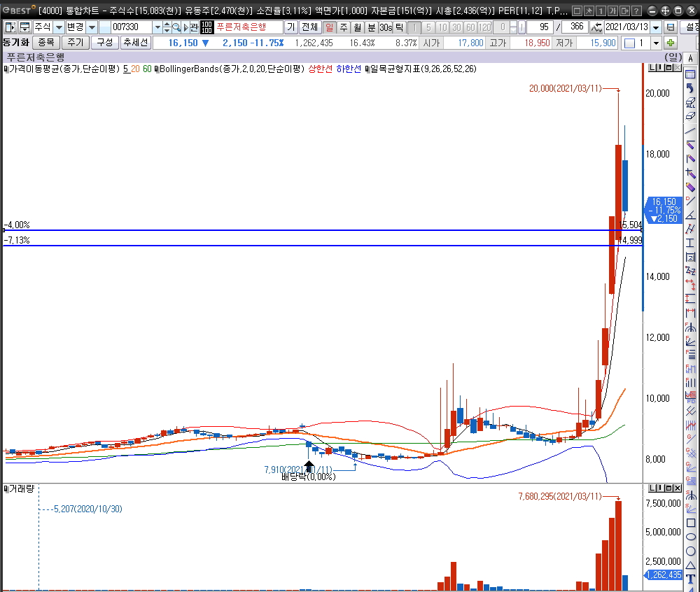This screenshot has width=700, height=592.
Task: Select the vertical line pencil tool
Action: (690, 160)
